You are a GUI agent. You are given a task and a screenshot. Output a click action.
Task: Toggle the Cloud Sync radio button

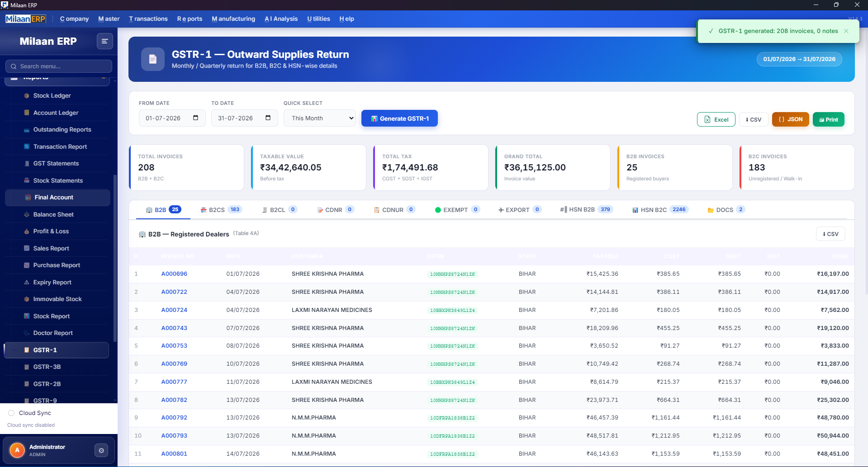pyautogui.click(x=11, y=413)
